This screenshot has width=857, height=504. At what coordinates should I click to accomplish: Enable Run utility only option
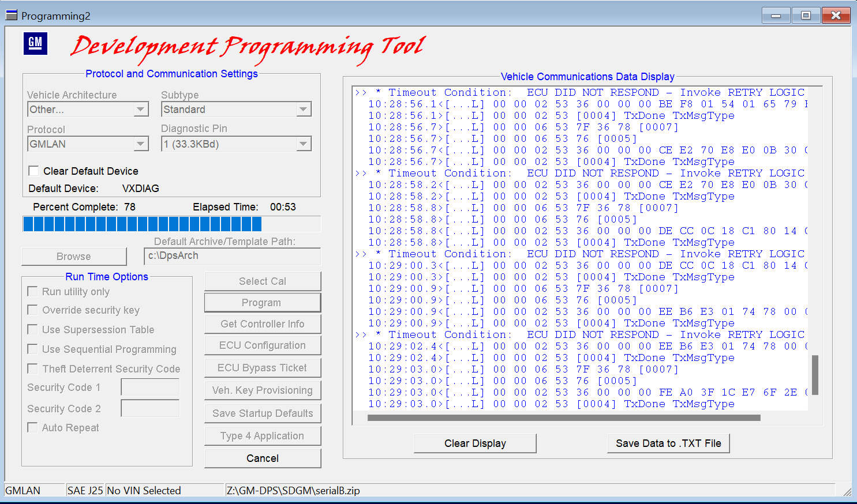tap(33, 292)
